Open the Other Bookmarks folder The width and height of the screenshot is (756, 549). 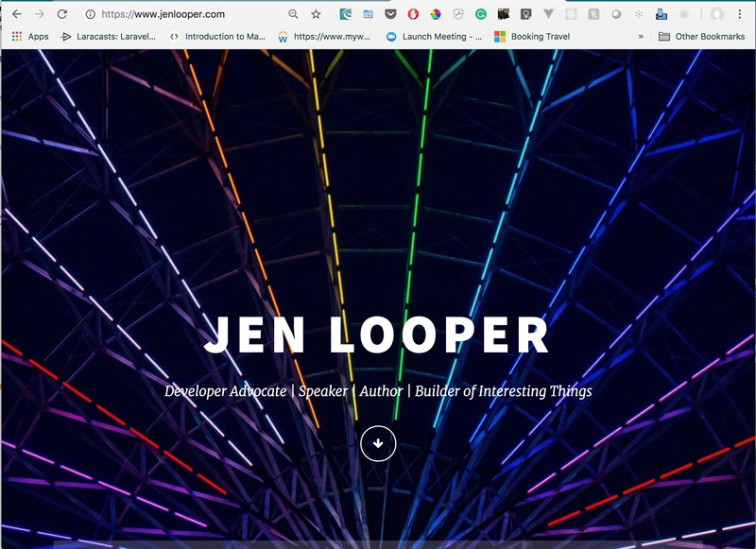click(702, 37)
